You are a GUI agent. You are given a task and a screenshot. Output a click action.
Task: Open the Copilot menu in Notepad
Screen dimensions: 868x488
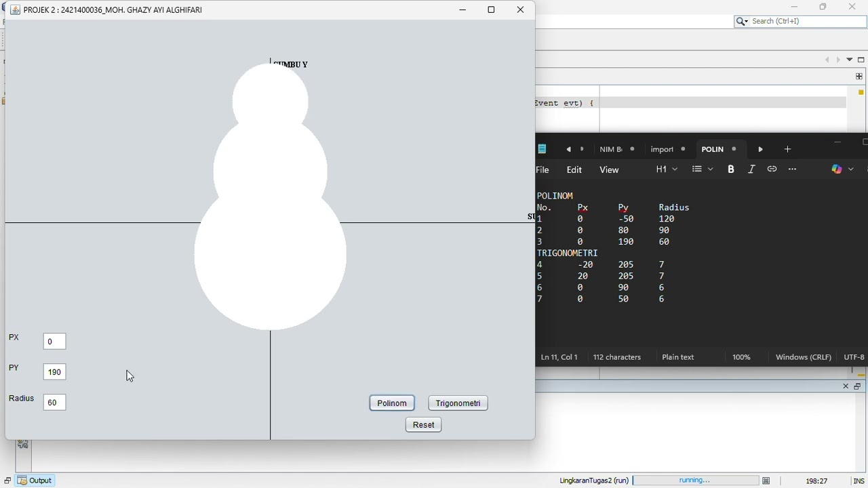pyautogui.click(x=842, y=169)
